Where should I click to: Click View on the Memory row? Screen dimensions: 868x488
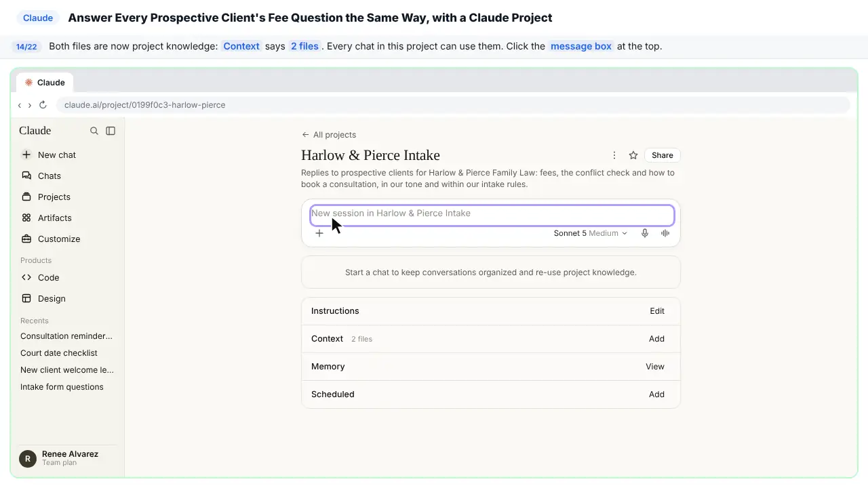coord(655,367)
